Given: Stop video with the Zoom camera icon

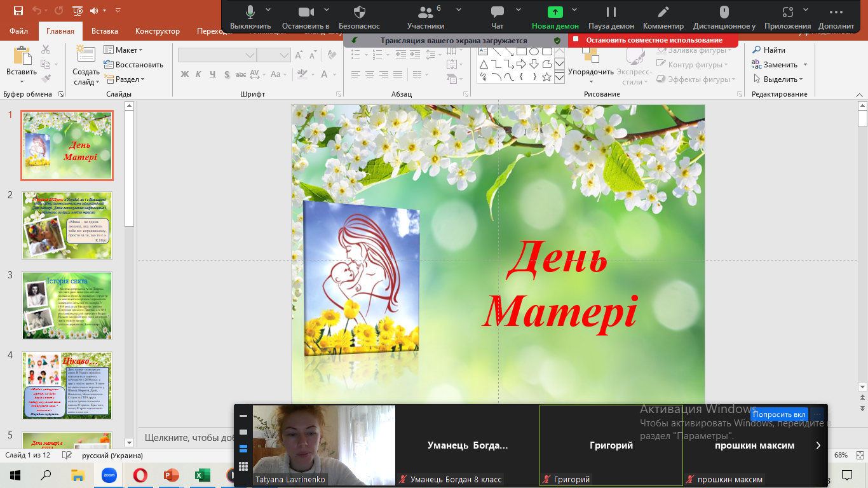Looking at the screenshot, I should [x=306, y=11].
